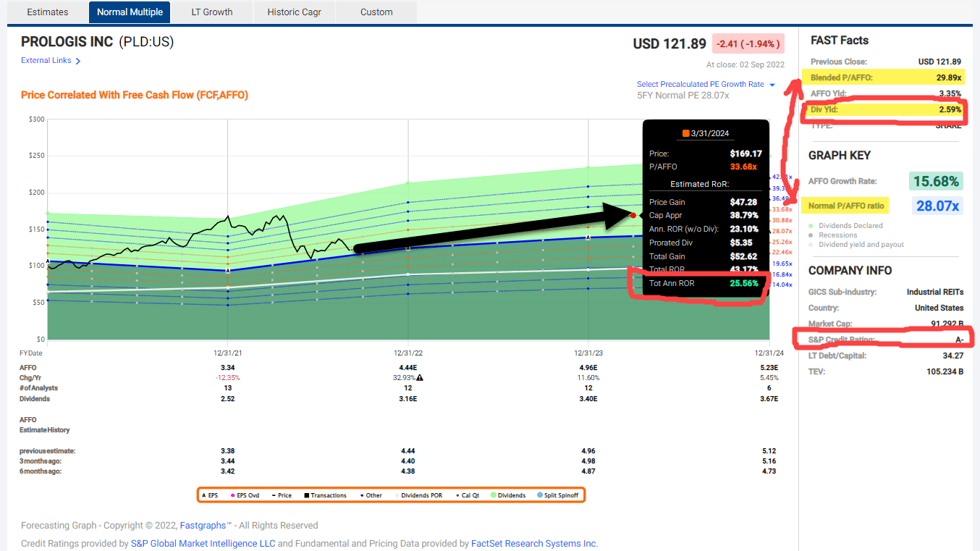Screen dimensions: 980x551
Task: Click the 3.34 AFFO value
Action: (x=228, y=368)
